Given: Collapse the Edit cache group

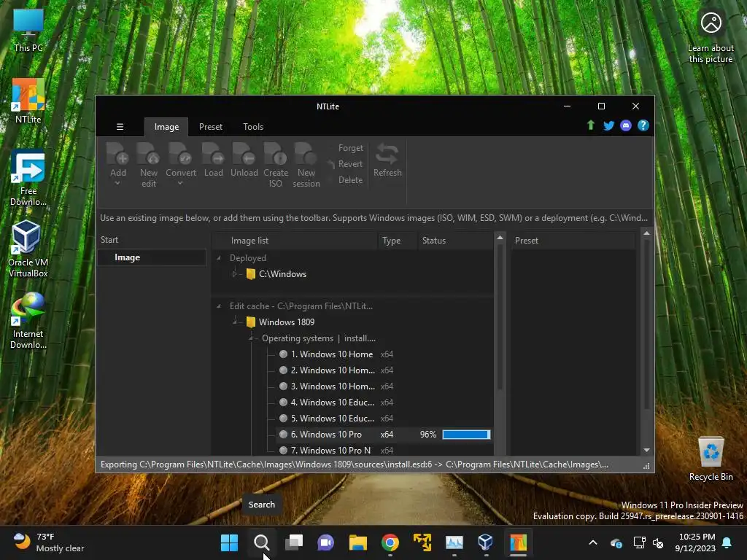Looking at the screenshot, I should point(219,306).
